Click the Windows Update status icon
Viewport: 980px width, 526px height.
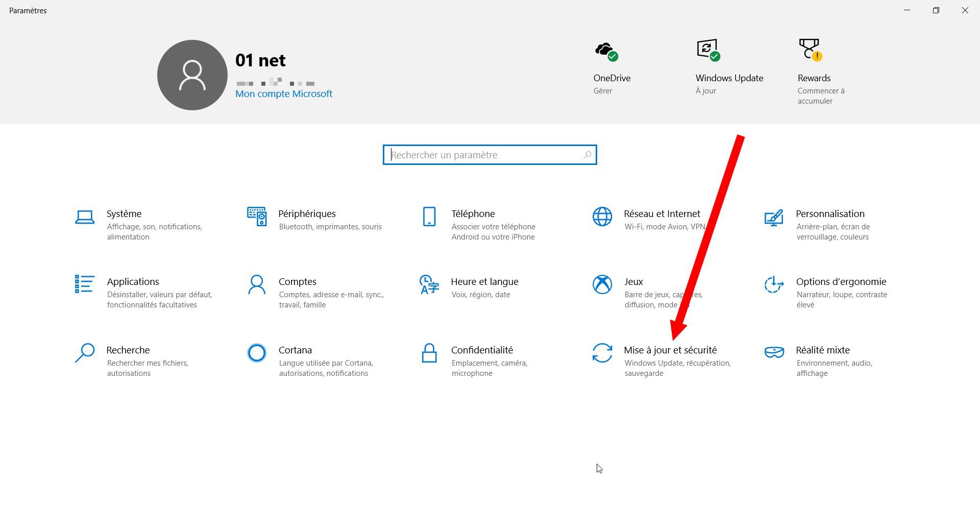point(708,50)
